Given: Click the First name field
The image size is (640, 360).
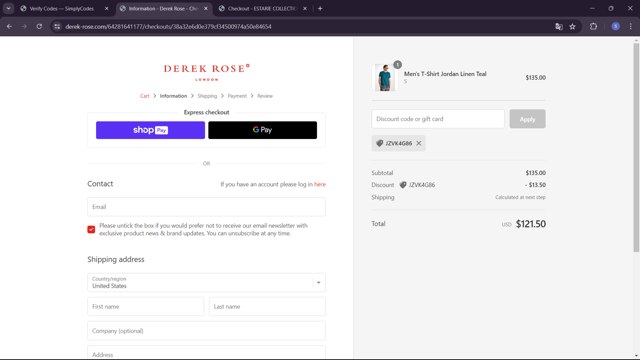Looking at the screenshot, I should tap(145, 307).
